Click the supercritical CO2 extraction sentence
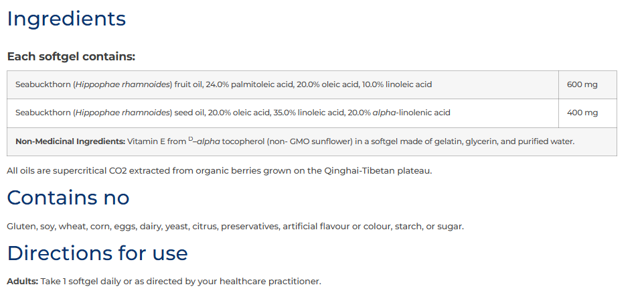Screen dimensions: 644x299 220,171
